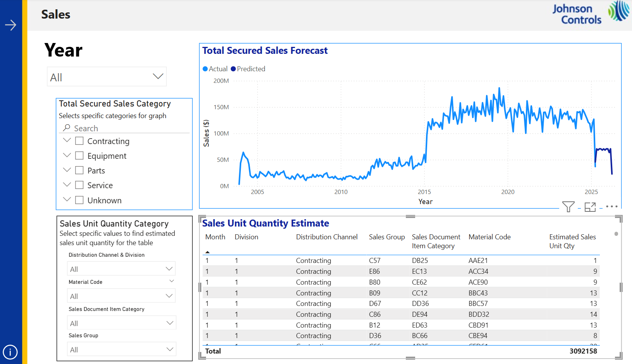632x364 pixels.
Task: Check the Contracting category checkbox
Action: click(x=79, y=141)
